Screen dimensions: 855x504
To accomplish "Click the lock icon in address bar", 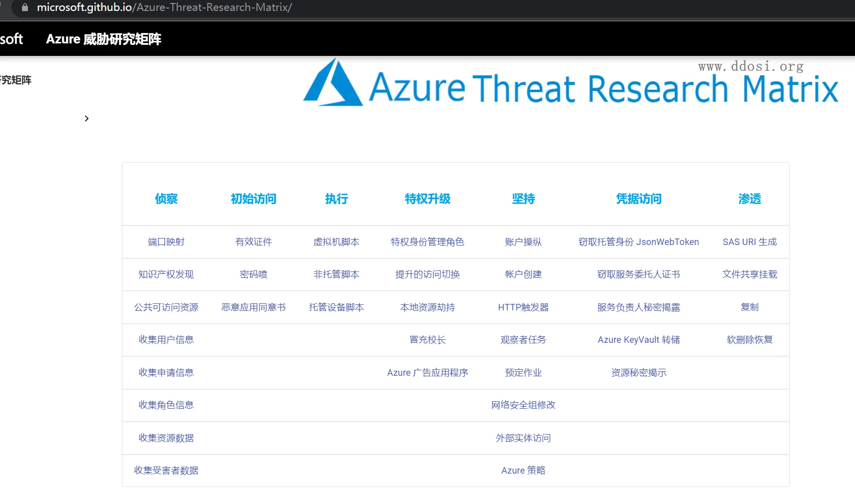I will click(25, 7).
